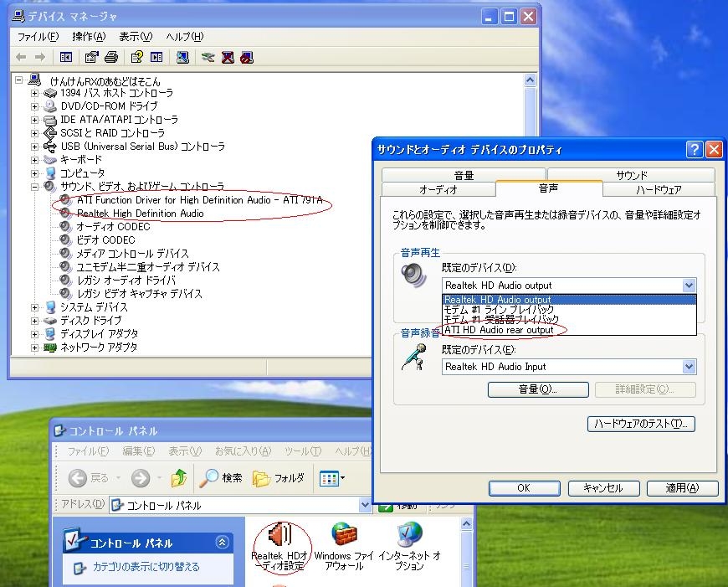The width and height of the screenshot is (728, 587).
Task: Click the Update driver icon in toolbar
Action: [x=208, y=57]
